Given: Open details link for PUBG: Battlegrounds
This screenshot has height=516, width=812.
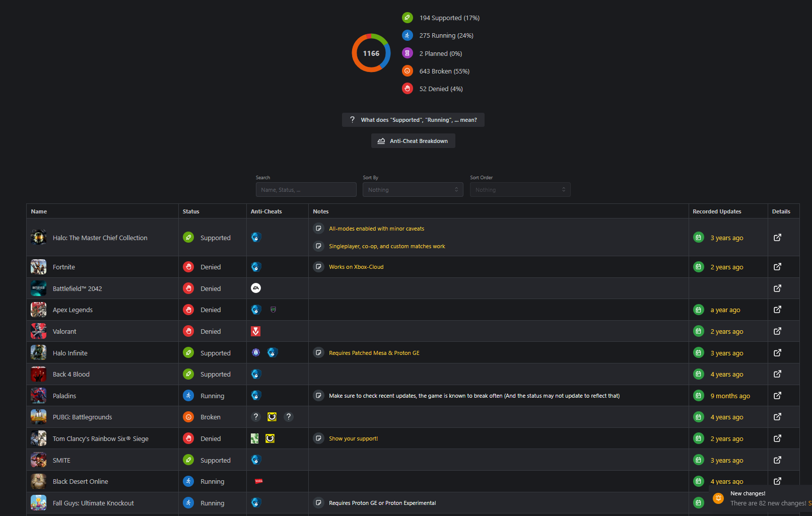Looking at the screenshot, I should point(777,417).
